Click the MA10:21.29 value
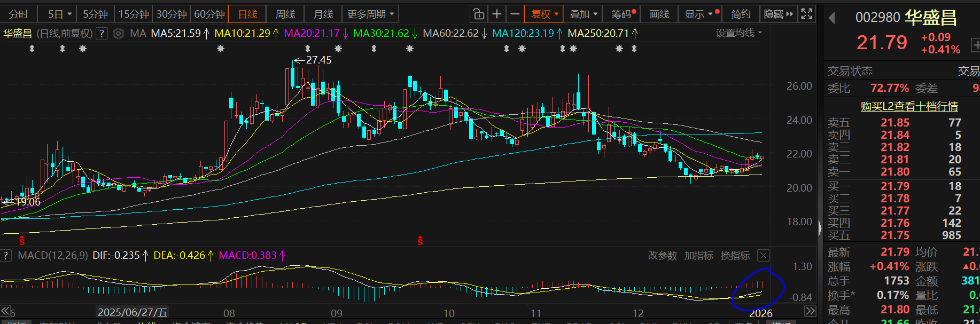This screenshot has width=980, height=324. coord(243,33)
